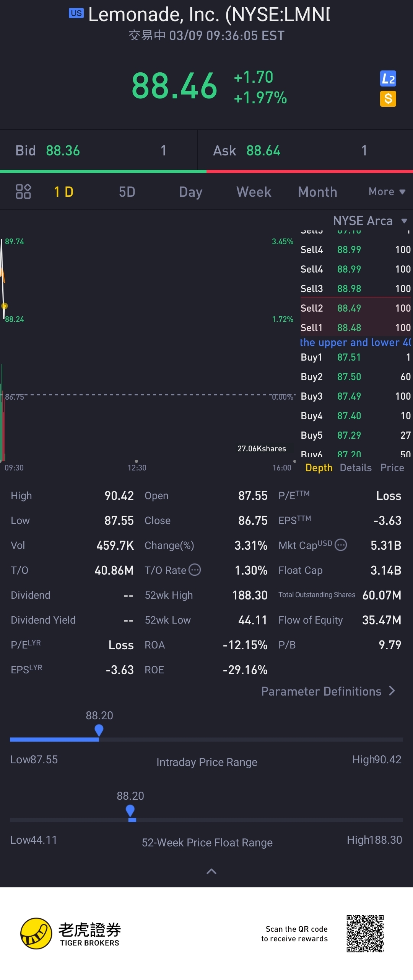The height and width of the screenshot is (980, 413).
Task: Tap the Intraday Price Range slider marker
Action: [99, 730]
